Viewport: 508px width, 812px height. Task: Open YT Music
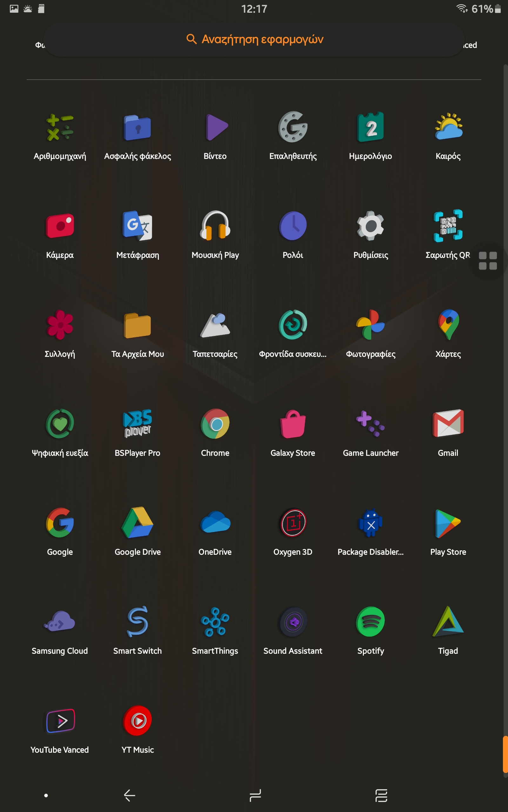137,721
